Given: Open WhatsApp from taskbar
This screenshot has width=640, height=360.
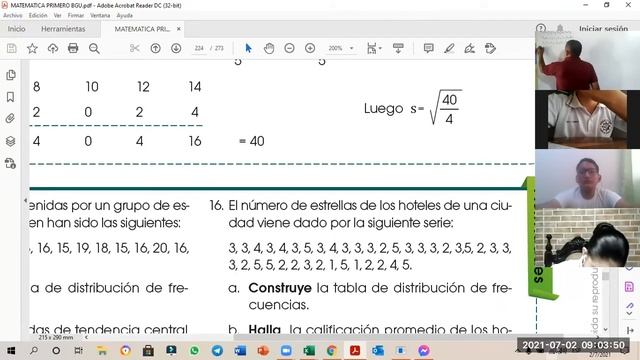Looking at the screenshot, I should coord(194,351).
